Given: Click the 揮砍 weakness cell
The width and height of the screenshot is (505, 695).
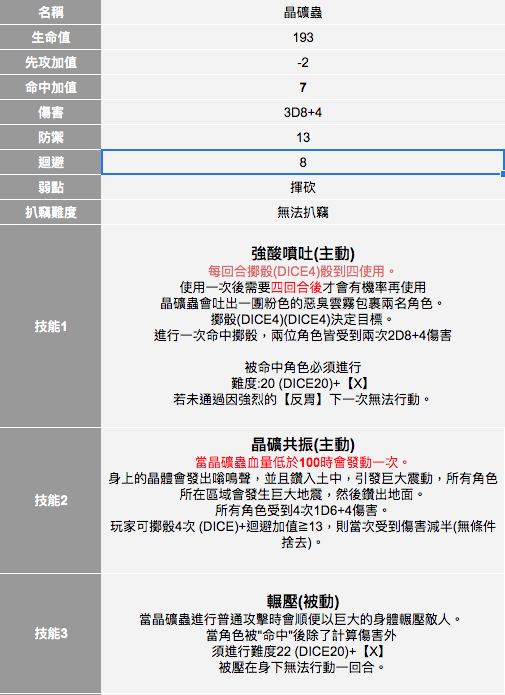Looking at the screenshot, I should [x=303, y=187].
